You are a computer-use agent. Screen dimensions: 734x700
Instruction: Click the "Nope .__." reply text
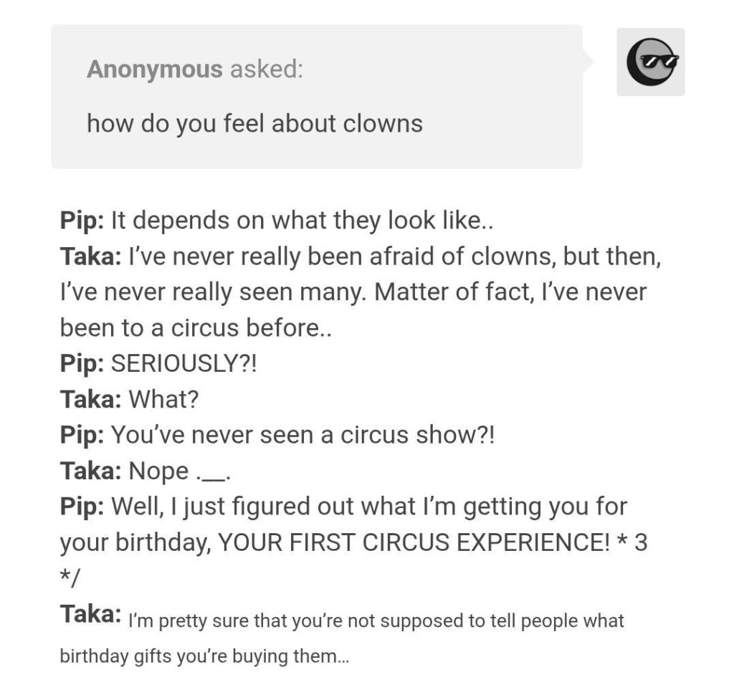coord(178,471)
